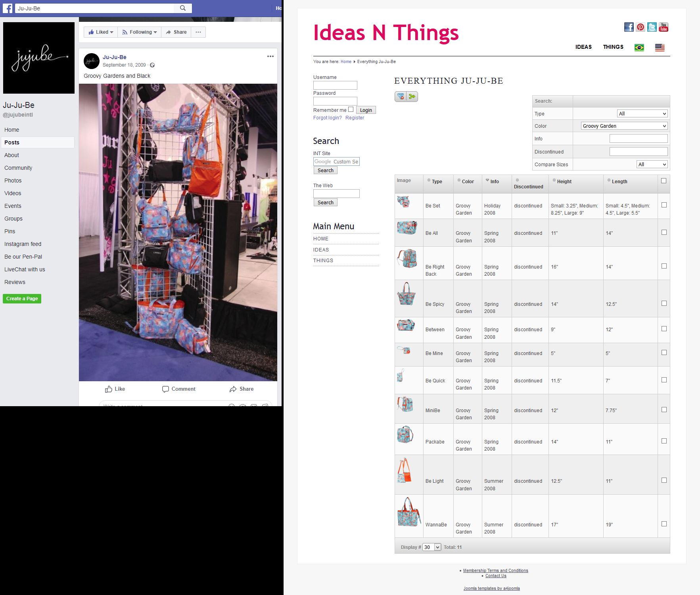
Task: Check the Be All row checkbox
Action: (x=664, y=232)
